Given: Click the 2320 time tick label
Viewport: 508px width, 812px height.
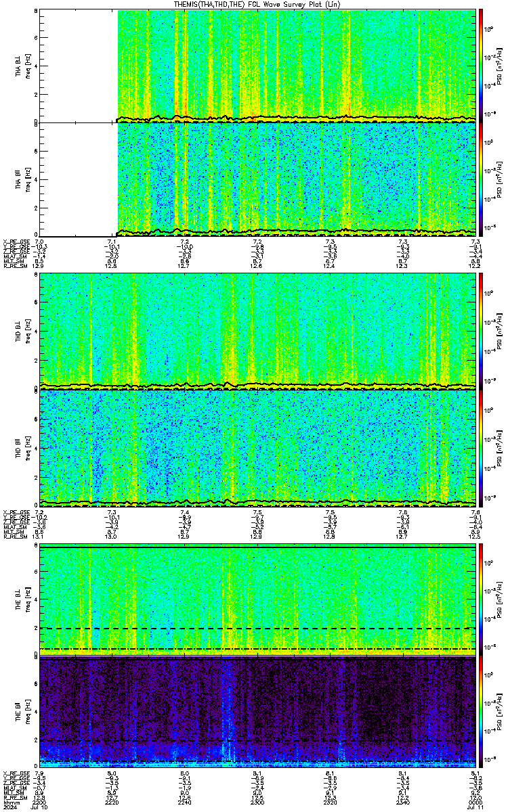Looking at the screenshot, I should point(330,802).
